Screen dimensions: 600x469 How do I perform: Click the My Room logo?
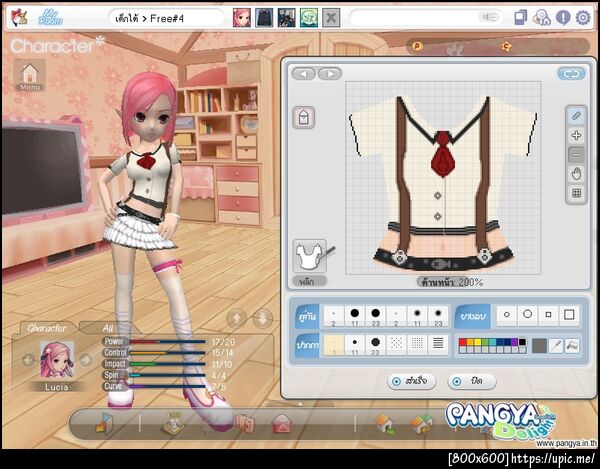[x=51, y=18]
